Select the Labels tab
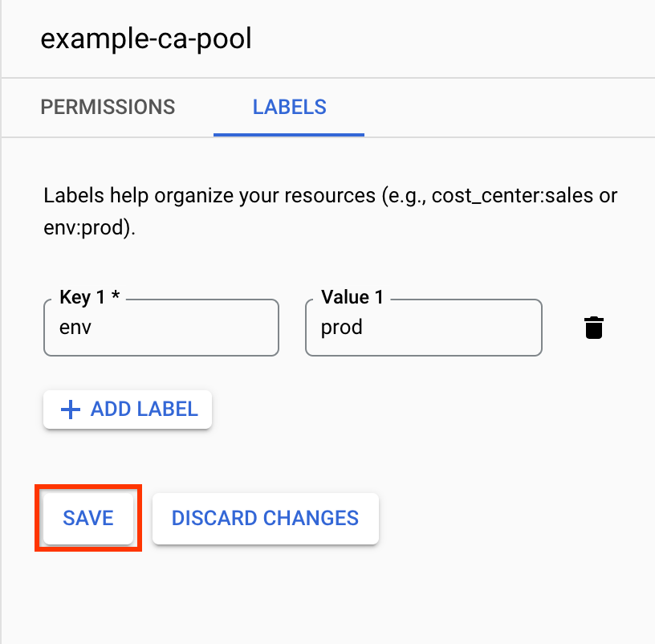Image resolution: width=655 pixels, height=644 pixels. click(289, 107)
